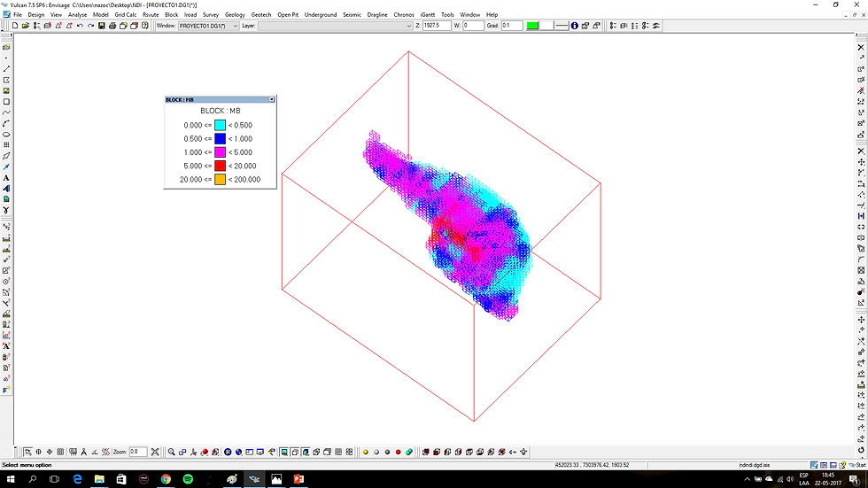Open the Analyse menu

point(78,15)
